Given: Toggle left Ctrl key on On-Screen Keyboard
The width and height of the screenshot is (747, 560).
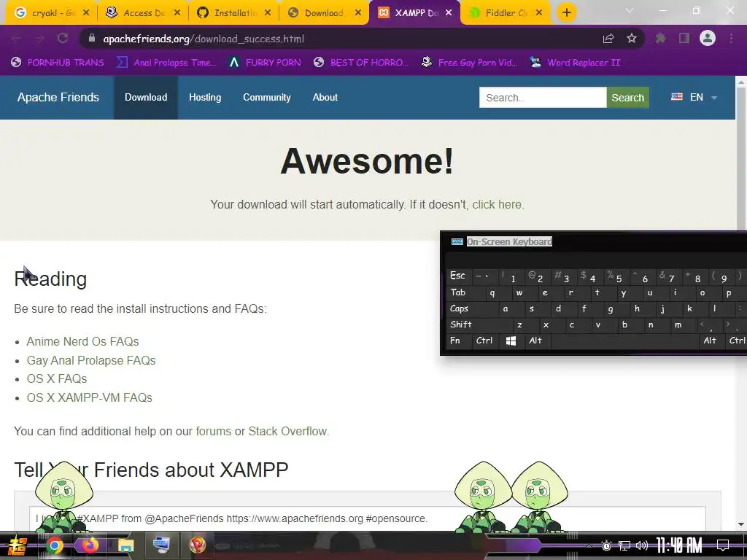Looking at the screenshot, I should 484,341.
